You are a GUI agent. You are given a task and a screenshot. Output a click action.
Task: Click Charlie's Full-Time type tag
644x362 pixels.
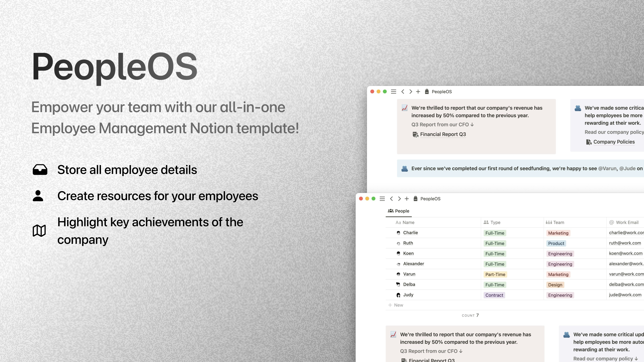[495, 233]
